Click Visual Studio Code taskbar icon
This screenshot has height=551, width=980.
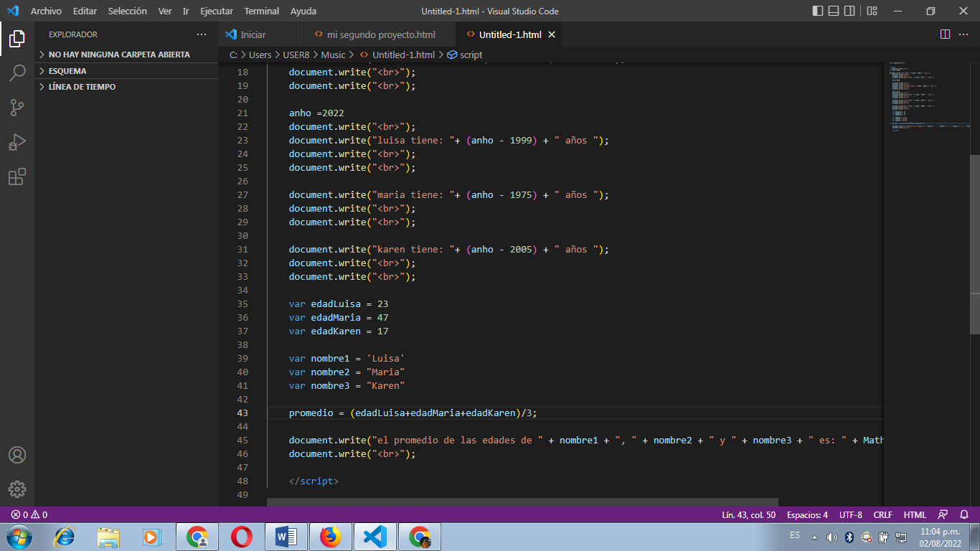tap(374, 537)
